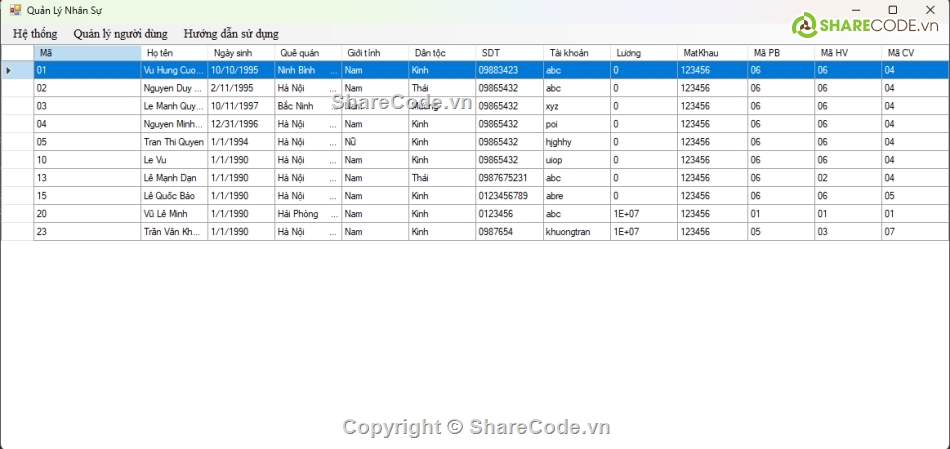Open the Quản lý người dùng menu
Image resolution: width=950 pixels, height=449 pixels.
(x=120, y=33)
